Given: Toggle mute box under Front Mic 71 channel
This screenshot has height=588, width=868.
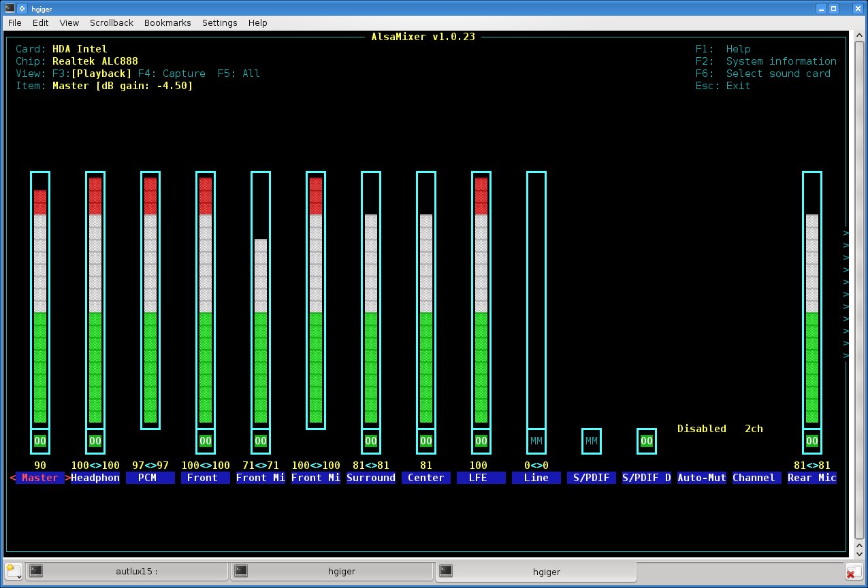Looking at the screenshot, I should (261, 441).
